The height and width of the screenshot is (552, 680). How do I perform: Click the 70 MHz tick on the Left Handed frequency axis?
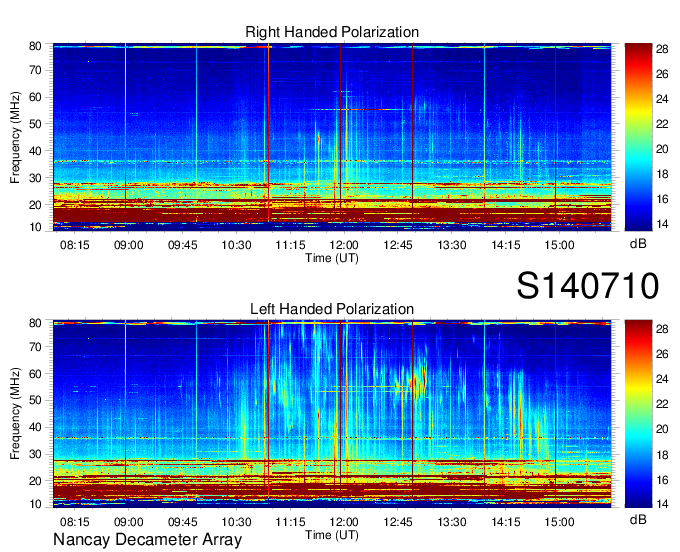(35, 347)
